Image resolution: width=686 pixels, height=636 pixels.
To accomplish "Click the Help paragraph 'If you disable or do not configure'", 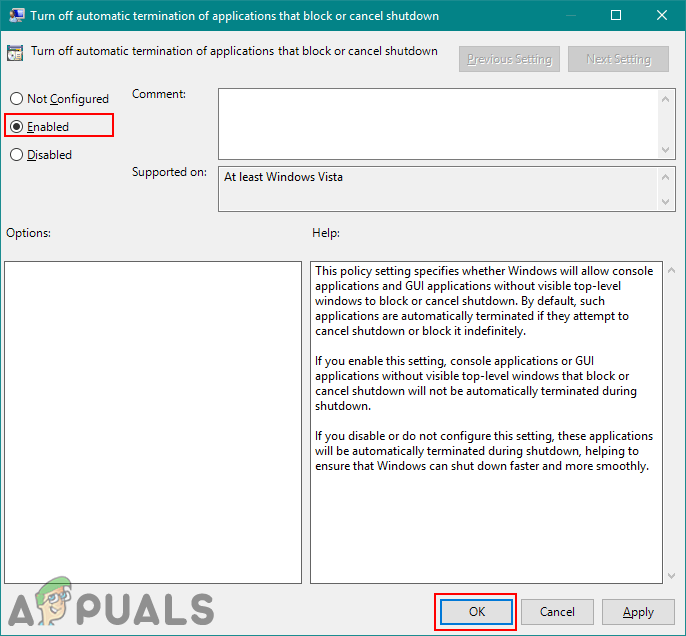I will pyautogui.click(x=483, y=451).
